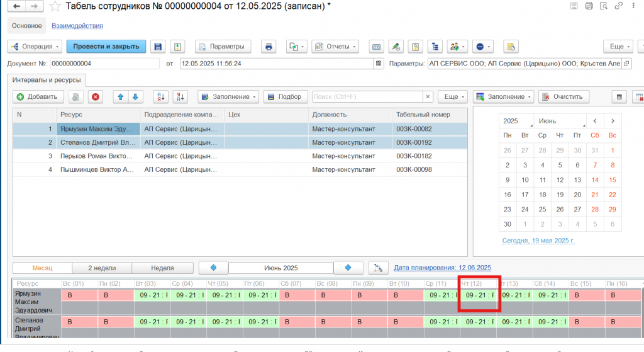Click the Провести и закрыть button
Screen dimensions: 644x352
point(106,47)
